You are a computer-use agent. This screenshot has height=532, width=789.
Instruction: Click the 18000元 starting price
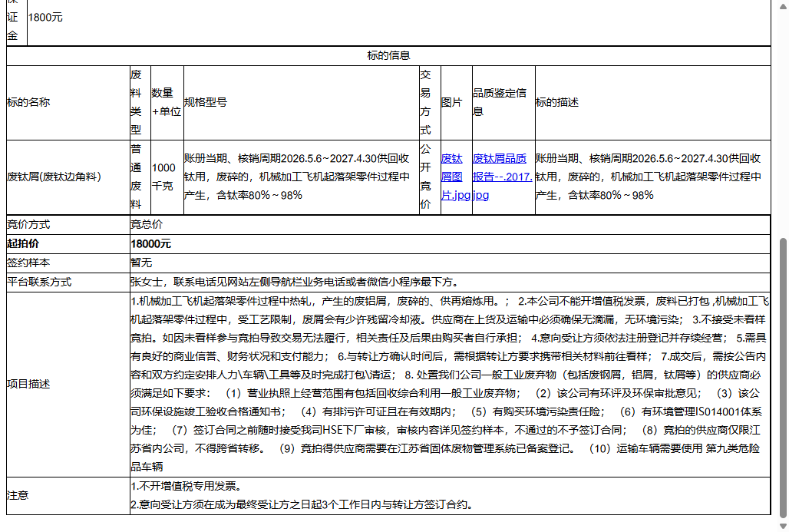point(150,243)
